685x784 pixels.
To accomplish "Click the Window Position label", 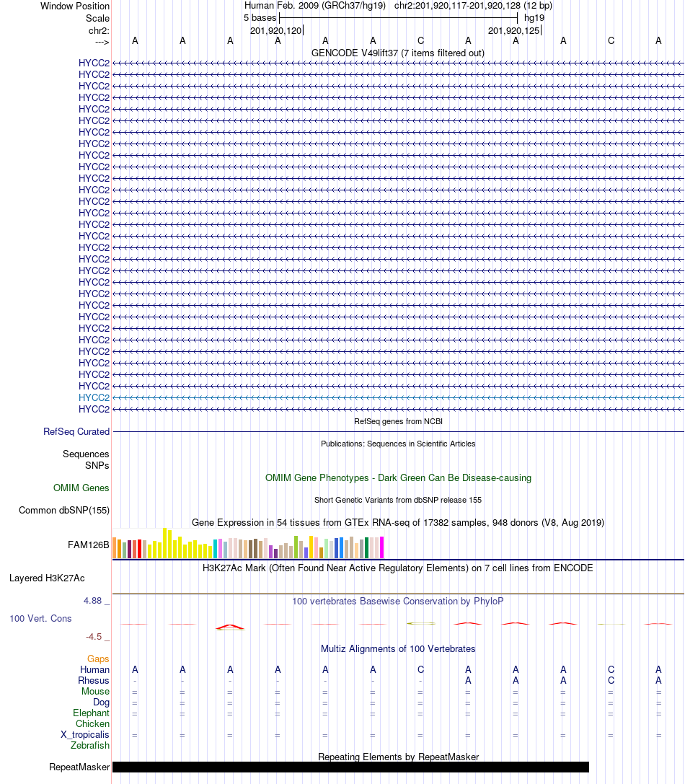I will pyautogui.click(x=75, y=6).
